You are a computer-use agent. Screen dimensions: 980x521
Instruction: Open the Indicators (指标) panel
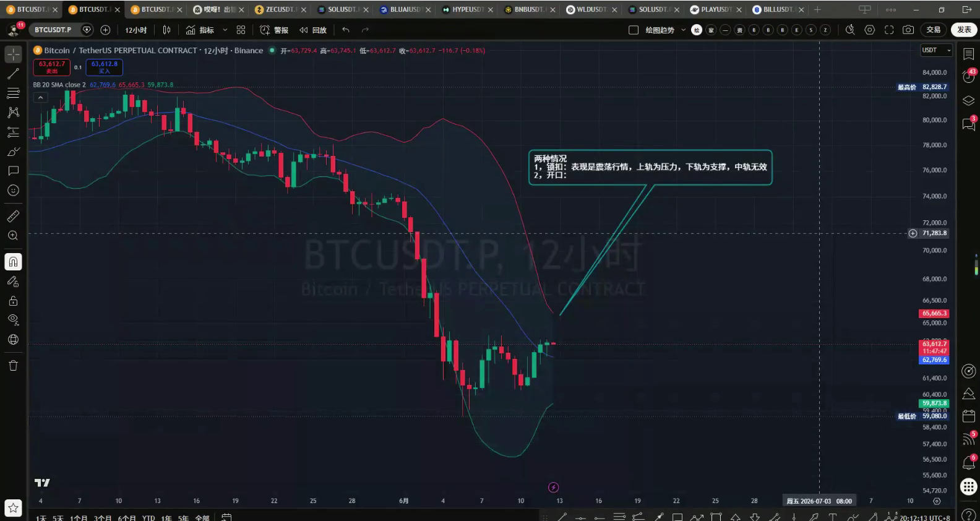pos(200,30)
